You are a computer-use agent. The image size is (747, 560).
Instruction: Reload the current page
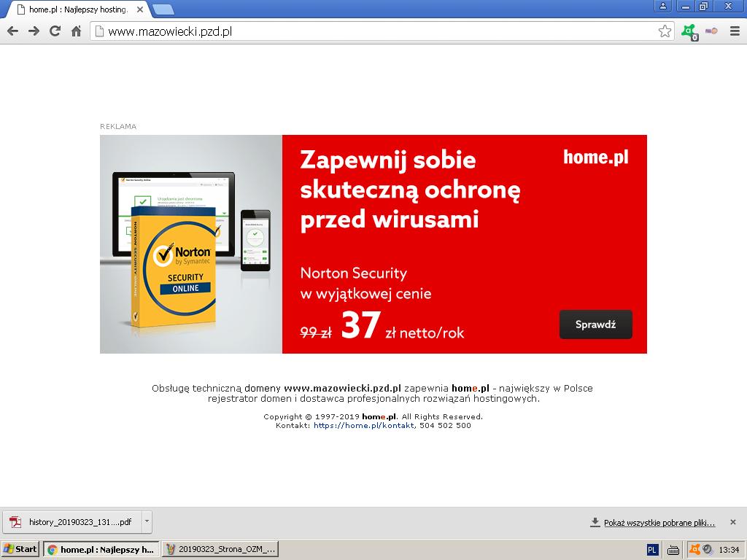pos(55,31)
